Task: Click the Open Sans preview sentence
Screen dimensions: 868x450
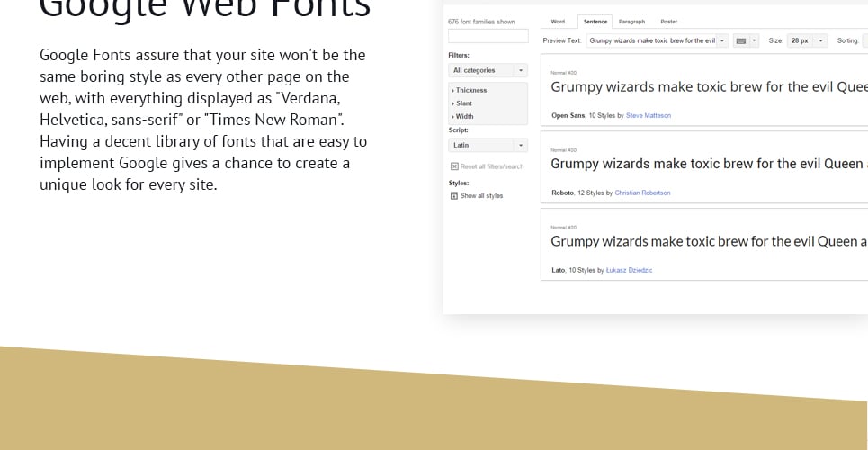Action: pyautogui.click(x=709, y=87)
